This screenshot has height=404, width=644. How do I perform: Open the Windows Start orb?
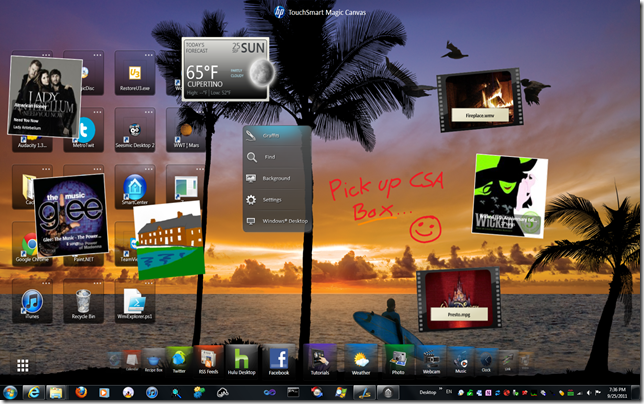[x=10, y=393]
